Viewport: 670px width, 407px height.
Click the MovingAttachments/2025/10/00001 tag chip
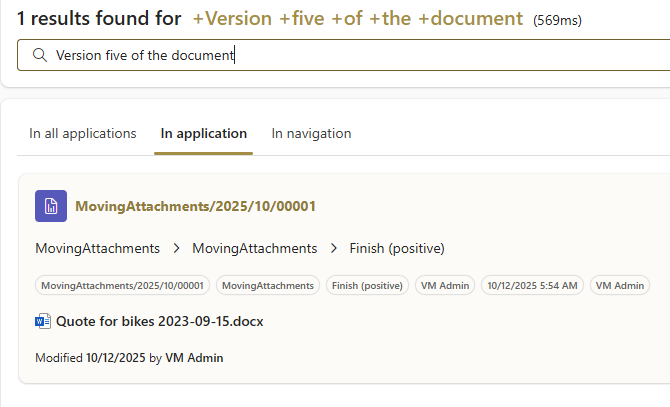(122, 285)
